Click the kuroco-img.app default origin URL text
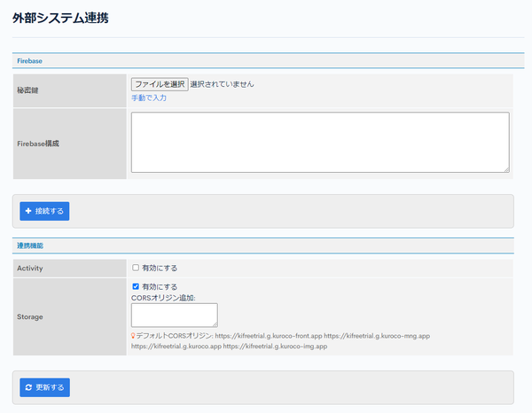 275,347
